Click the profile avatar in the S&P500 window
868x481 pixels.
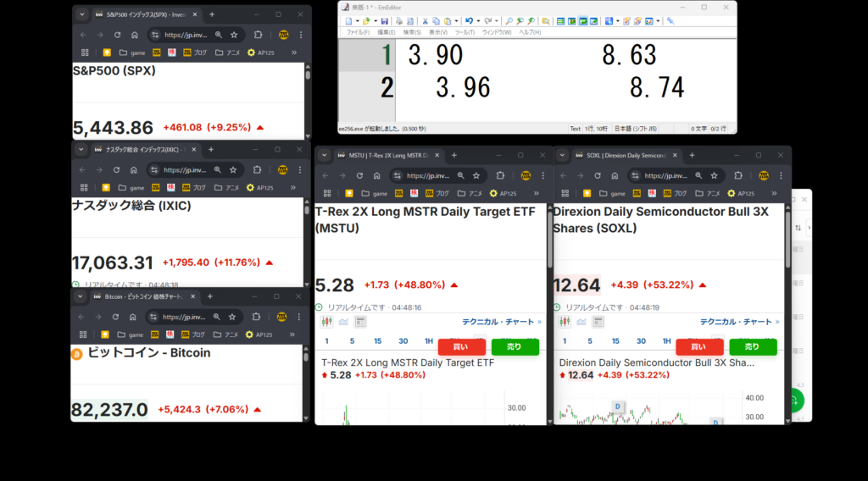pos(283,35)
